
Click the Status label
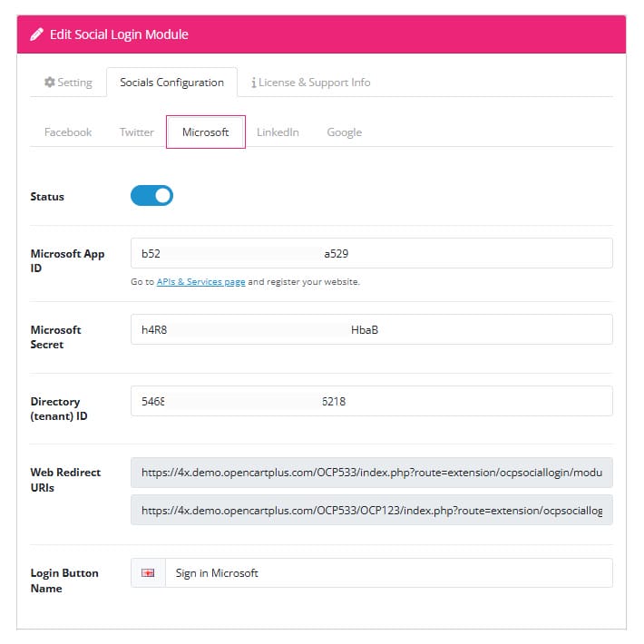[x=47, y=196]
